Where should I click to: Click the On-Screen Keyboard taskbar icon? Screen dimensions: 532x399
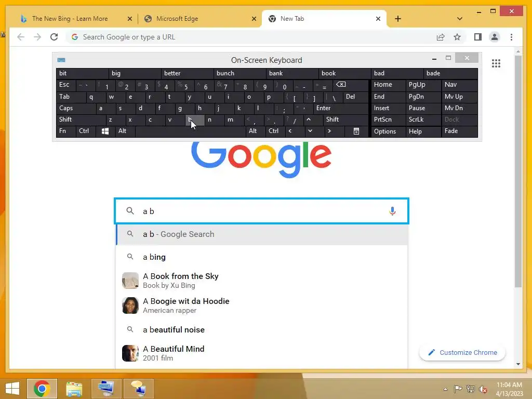tap(106, 389)
